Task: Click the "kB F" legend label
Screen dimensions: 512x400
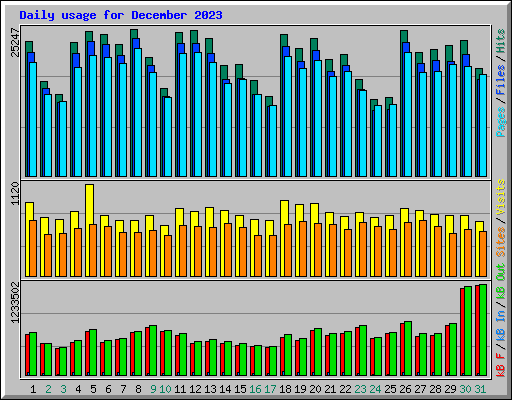Action: tap(500, 364)
